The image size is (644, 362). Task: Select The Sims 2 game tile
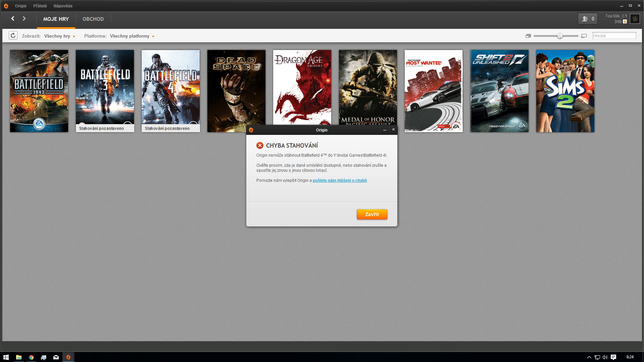(565, 91)
